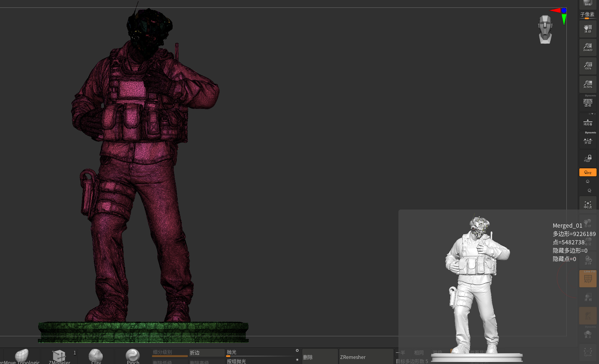Click the Xpose explode icon
Viewport: 599px width, 364px height.
588,353
